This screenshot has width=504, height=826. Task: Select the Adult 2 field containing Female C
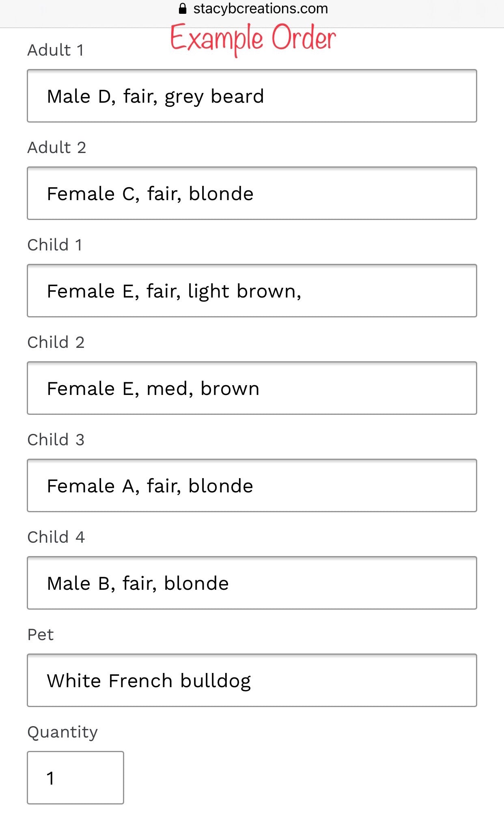click(x=252, y=193)
